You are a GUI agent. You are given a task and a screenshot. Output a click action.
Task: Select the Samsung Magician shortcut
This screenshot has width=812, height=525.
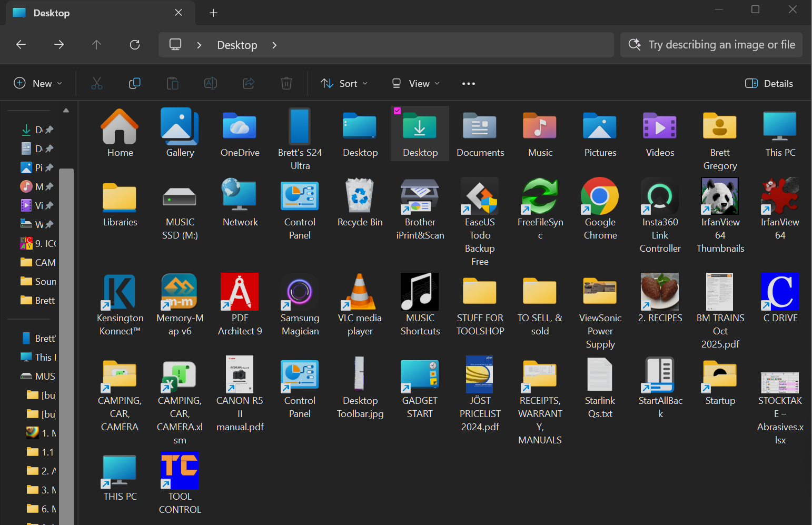(x=300, y=292)
